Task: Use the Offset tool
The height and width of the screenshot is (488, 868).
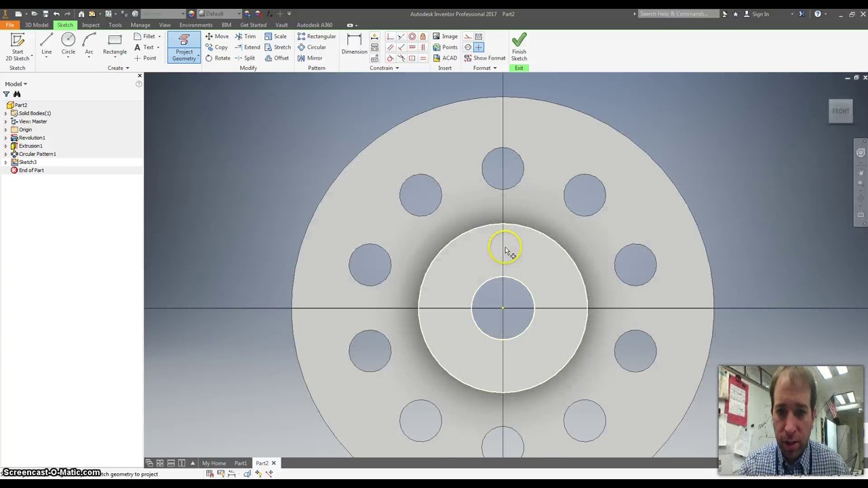Action: coord(277,58)
